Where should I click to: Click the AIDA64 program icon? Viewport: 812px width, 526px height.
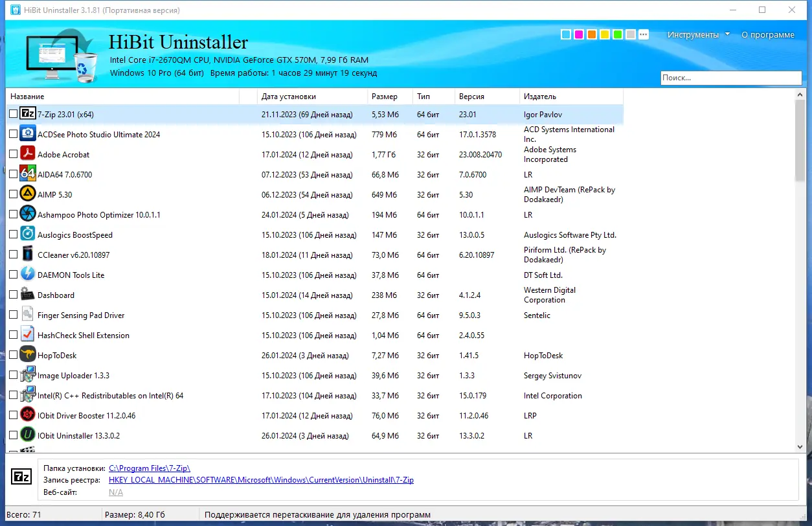(x=28, y=174)
